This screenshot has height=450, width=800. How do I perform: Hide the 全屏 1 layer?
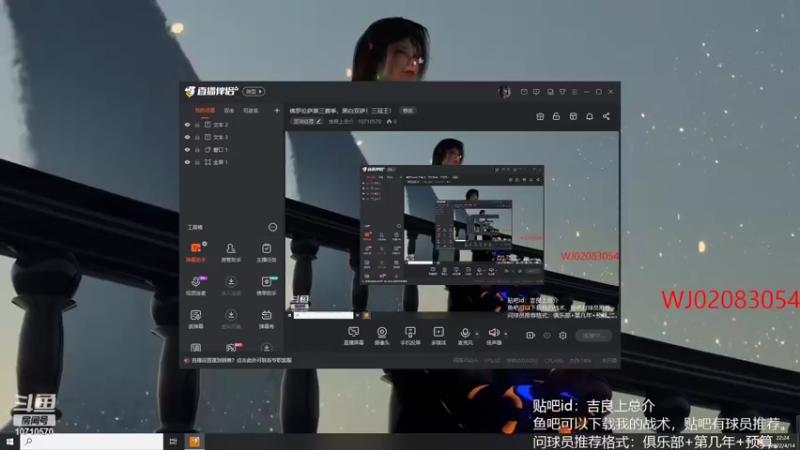point(187,162)
